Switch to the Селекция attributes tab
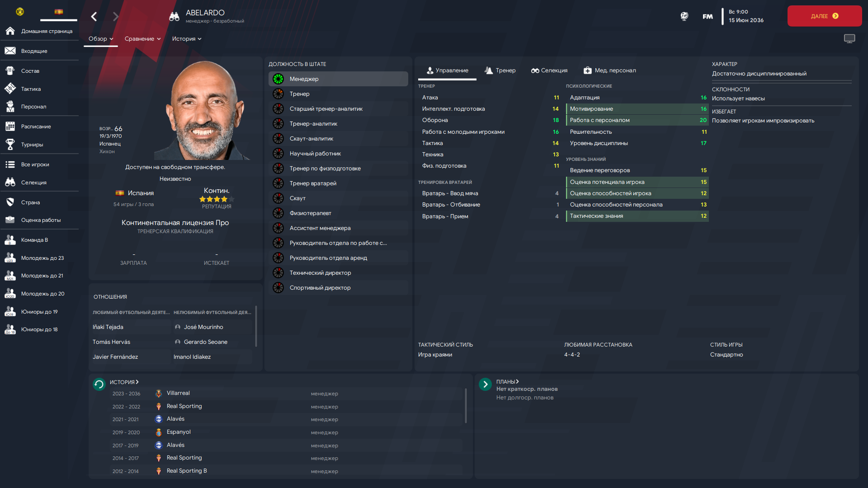868x488 pixels. [x=549, y=70]
